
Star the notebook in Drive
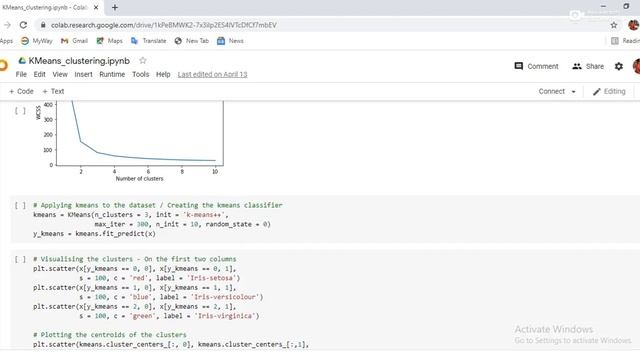coord(142,60)
